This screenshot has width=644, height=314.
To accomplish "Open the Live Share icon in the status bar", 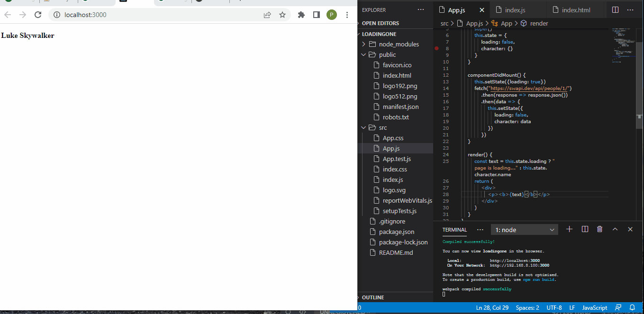I will (x=618, y=307).
